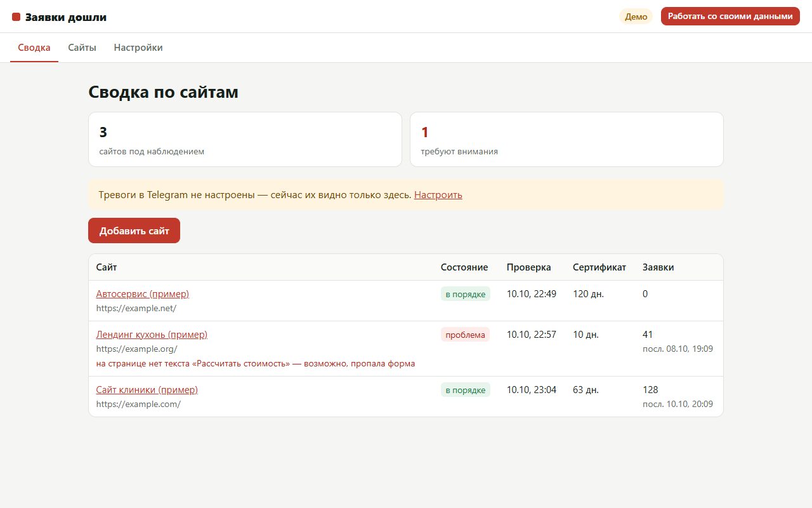Click the Сводка по сайтам heading
The width and height of the screenshot is (812, 508).
[163, 92]
